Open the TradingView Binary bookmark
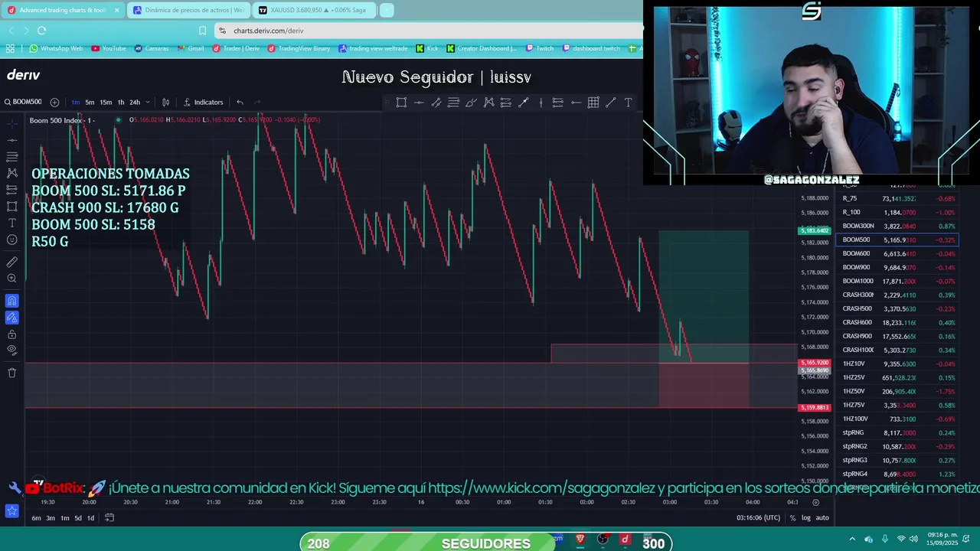The height and width of the screenshot is (551, 980). (299, 48)
